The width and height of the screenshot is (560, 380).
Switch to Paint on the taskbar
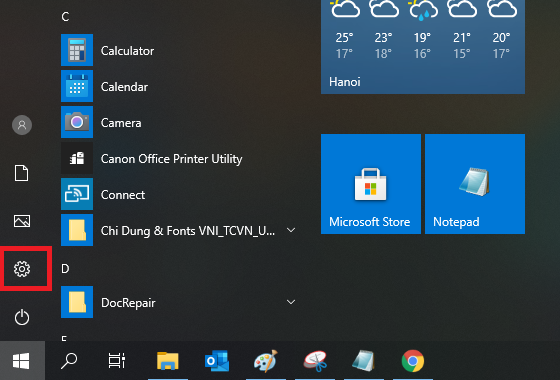click(x=266, y=361)
